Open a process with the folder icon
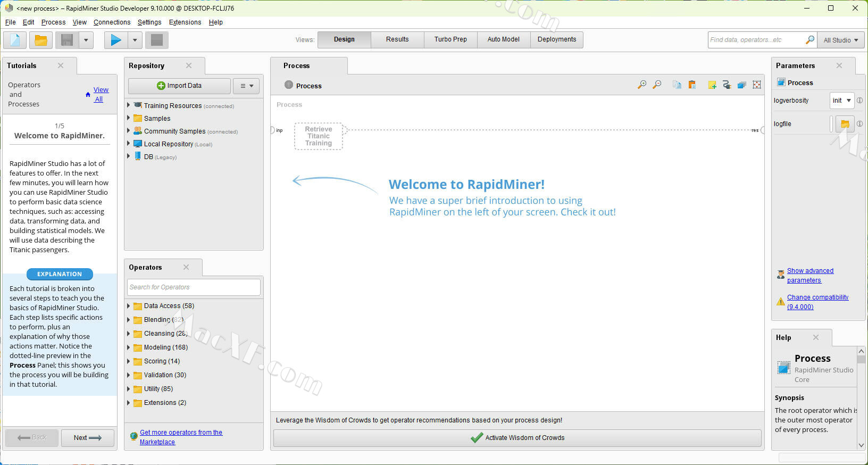 click(41, 40)
